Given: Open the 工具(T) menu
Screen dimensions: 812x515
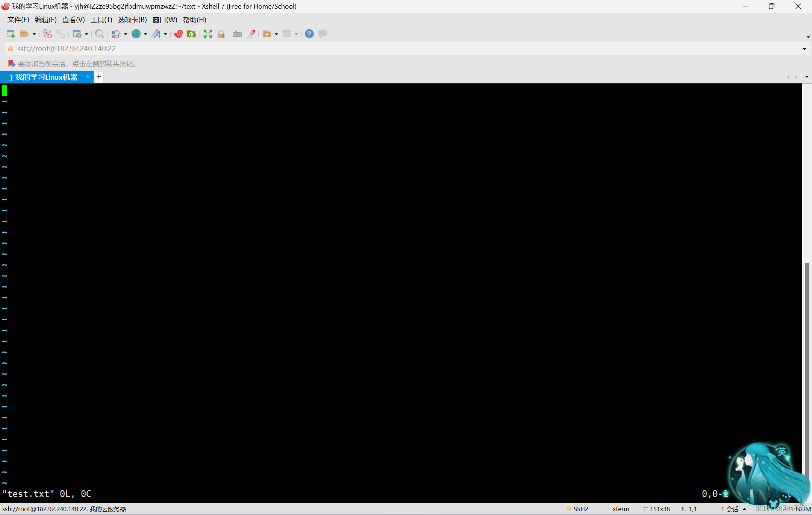Looking at the screenshot, I should click(x=101, y=20).
